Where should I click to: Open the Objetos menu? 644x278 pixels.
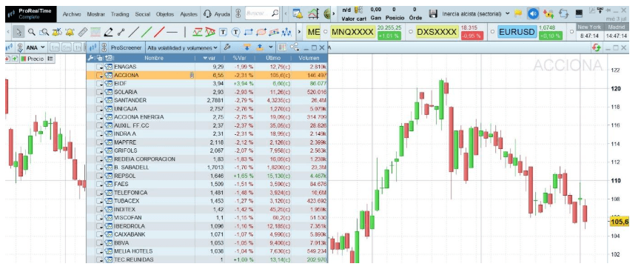[165, 14]
